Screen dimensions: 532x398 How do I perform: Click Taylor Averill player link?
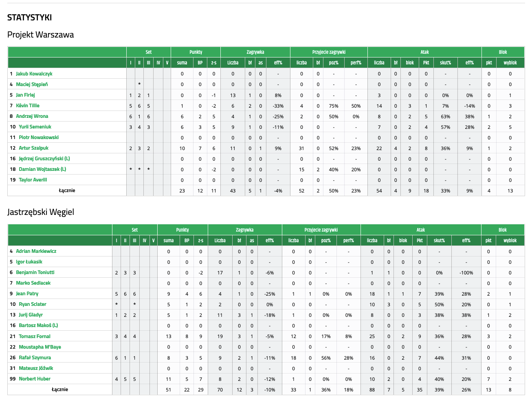tap(33, 180)
